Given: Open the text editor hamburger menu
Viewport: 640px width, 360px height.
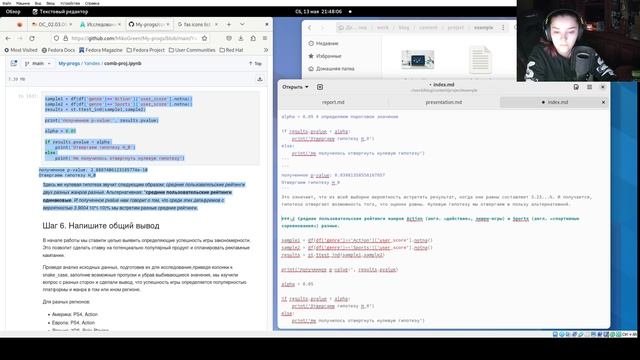Looking at the screenshot, I should point(589,87).
